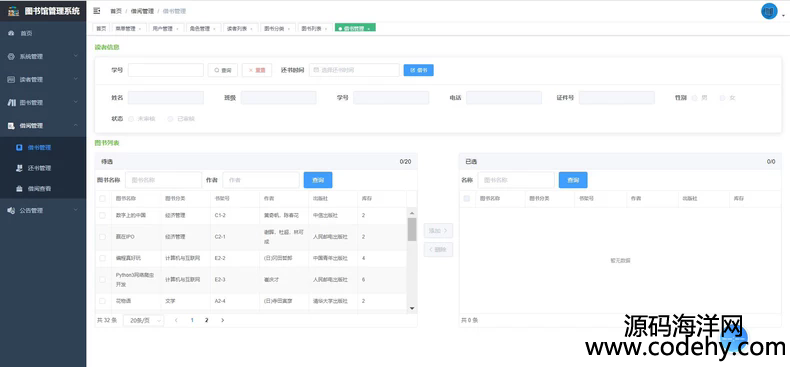Check the box for 数字上的中国
Viewport: 790px width, 367px height.
tap(102, 215)
